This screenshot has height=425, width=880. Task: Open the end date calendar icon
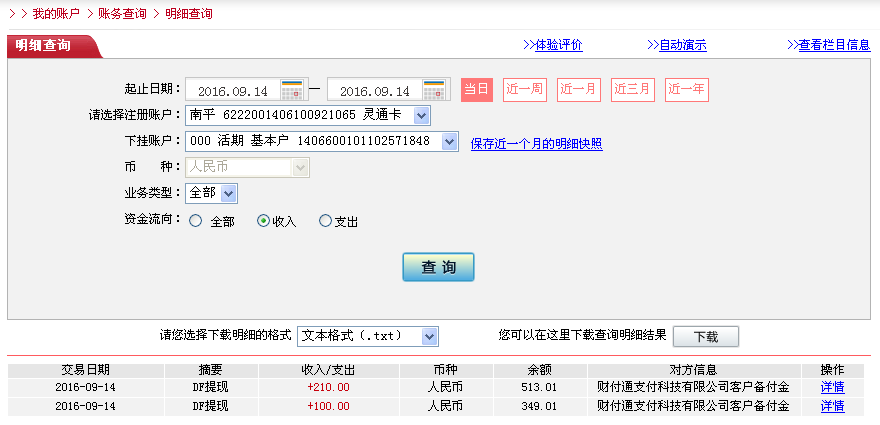point(434,90)
